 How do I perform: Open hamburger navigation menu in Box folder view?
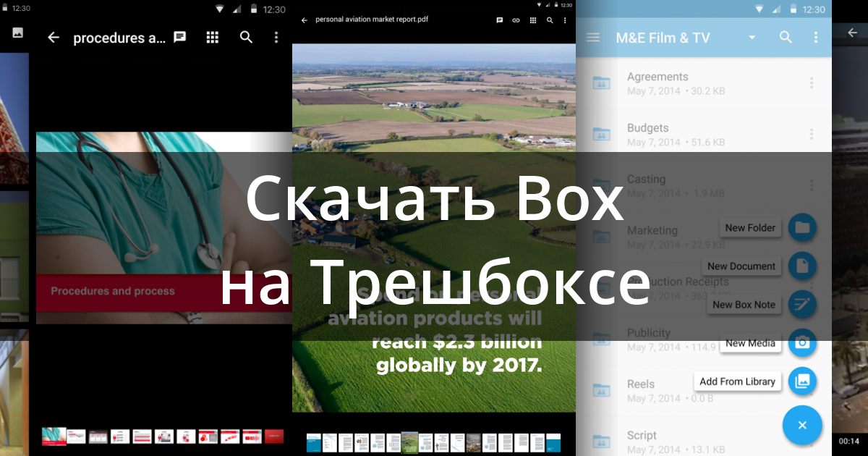593,38
